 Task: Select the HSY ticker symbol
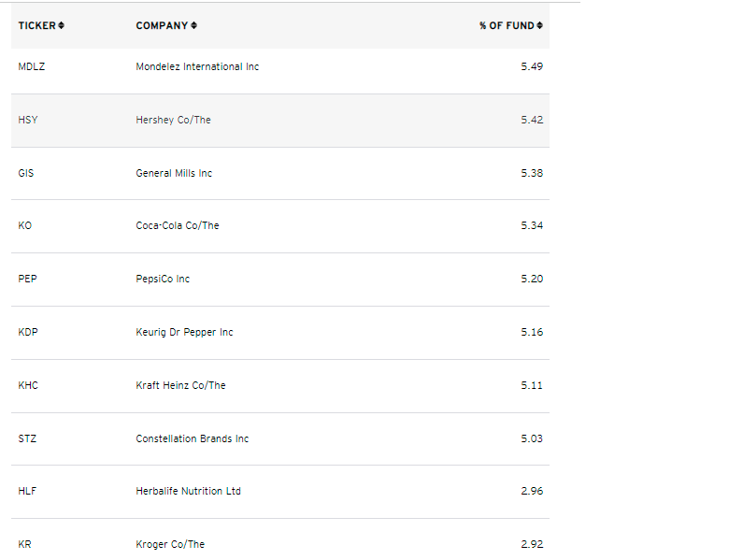point(28,120)
